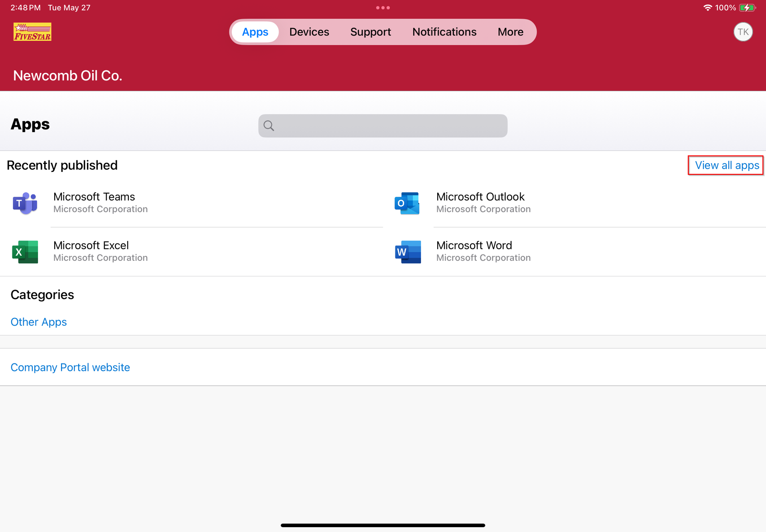Open the Microsoft Word app icon
Image resolution: width=766 pixels, height=532 pixels.
(x=407, y=252)
